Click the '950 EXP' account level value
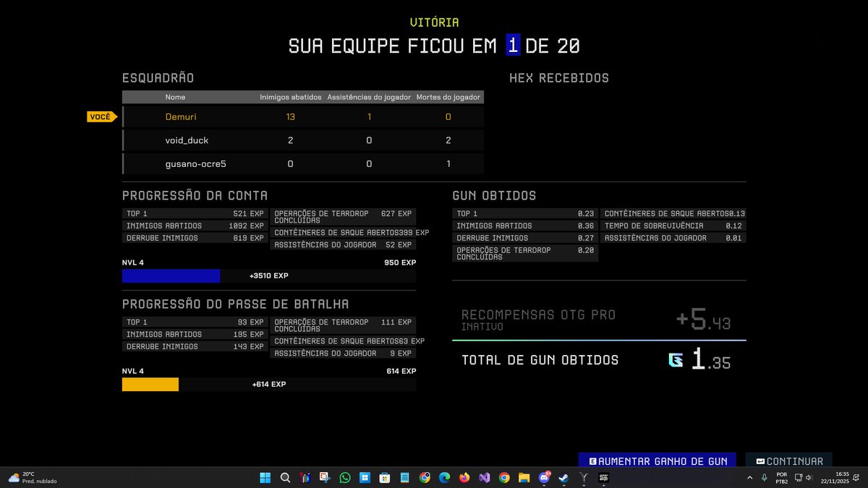Viewport: 868px width, 488px height. 400,262
